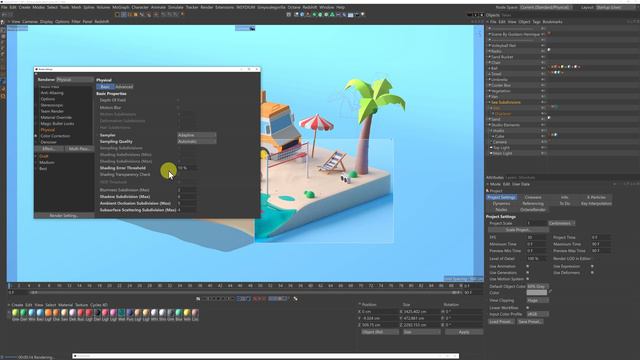Click the camera icon at viewport top
This screenshot has width=640, height=360.
(252, 28)
